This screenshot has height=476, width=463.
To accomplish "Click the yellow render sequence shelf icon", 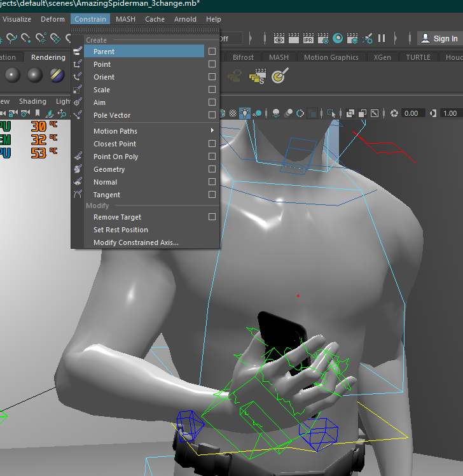I will (258, 76).
